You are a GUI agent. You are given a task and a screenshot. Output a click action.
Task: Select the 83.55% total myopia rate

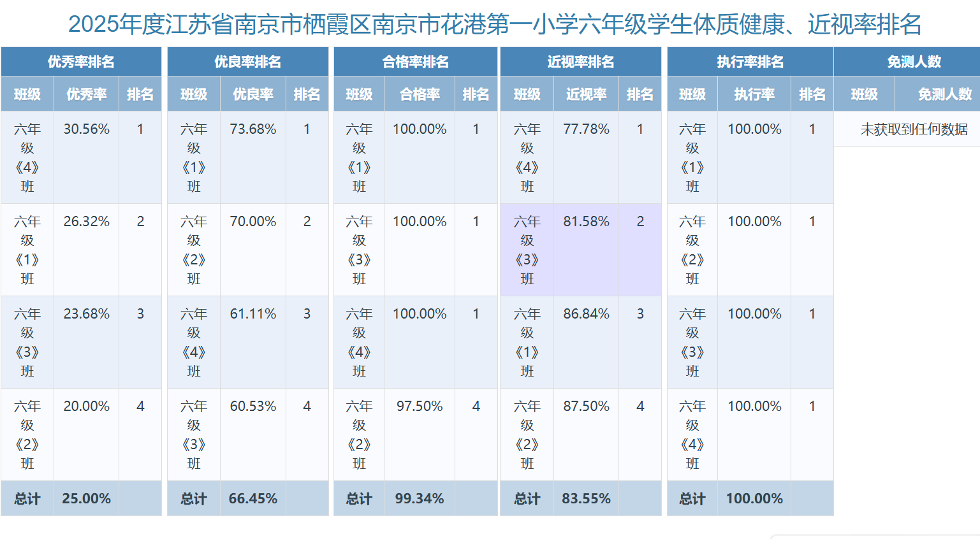point(586,499)
